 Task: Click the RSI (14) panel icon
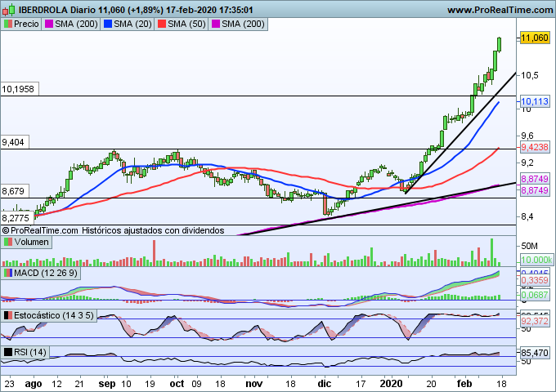8,352
